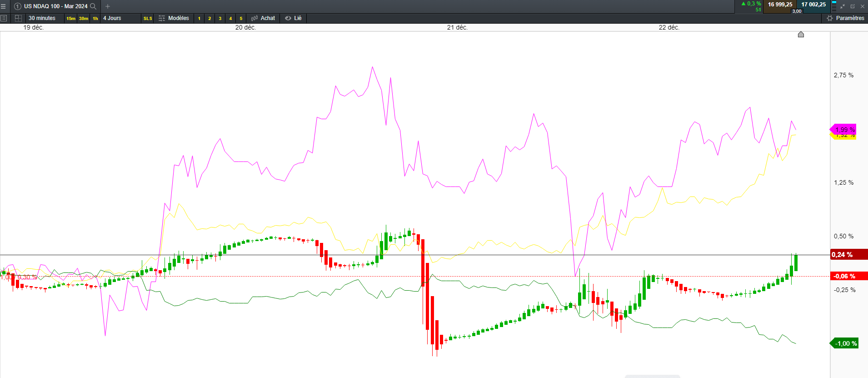Shrink the chart using the collapse arrows icon
This screenshot has height=378, width=868.
click(x=843, y=6)
